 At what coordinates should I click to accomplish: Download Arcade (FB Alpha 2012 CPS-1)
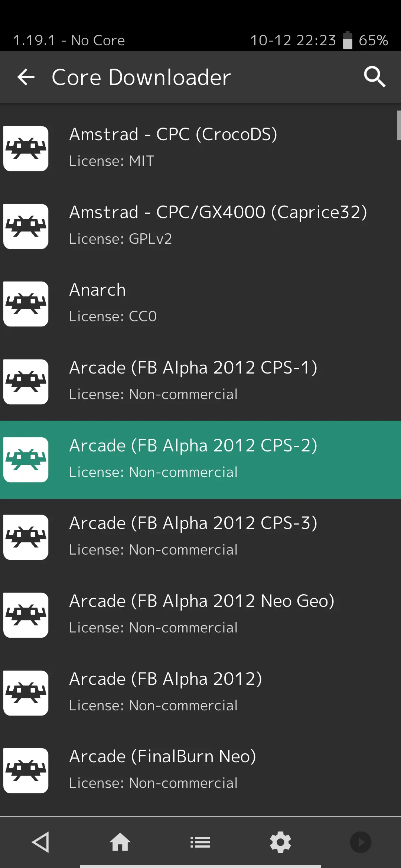click(x=200, y=382)
